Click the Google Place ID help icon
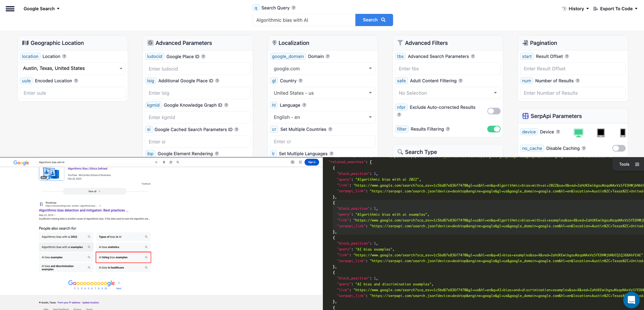The width and height of the screenshot is (644, 310). pyautogui.click(x=203, y=56)
